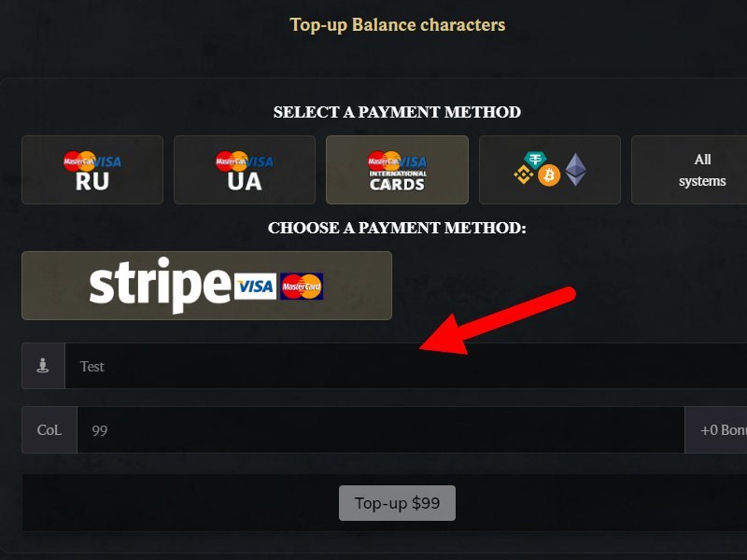Choose the International Cards payment option
Screen dimensions: 747x560
(x=397, y=170)
